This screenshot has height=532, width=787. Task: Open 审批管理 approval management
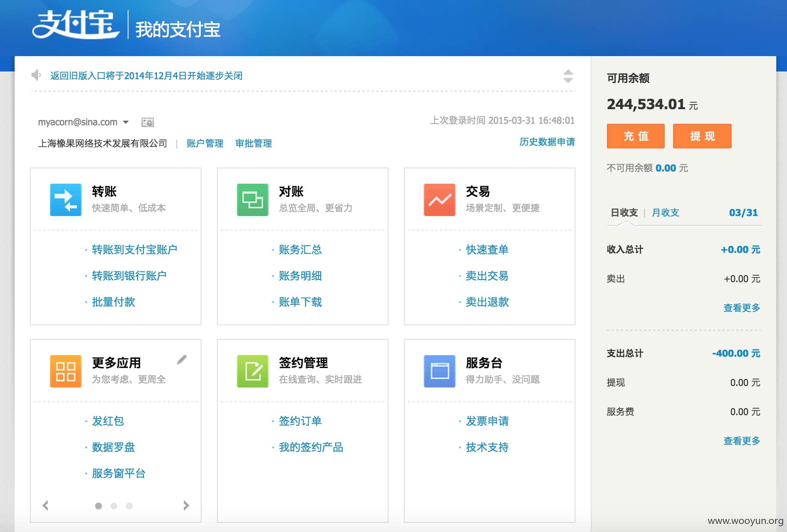[253, 143]
